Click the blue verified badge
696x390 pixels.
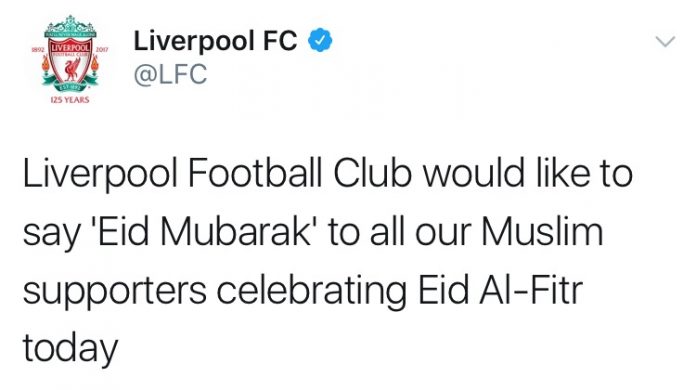pyautogui.click(x=320, y=40)
